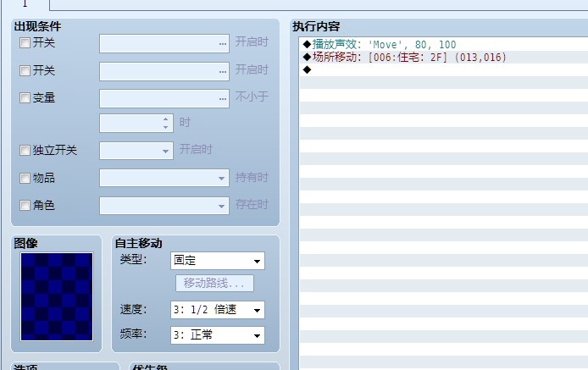Image resolution: width=588 pixels, height=370 pixels.
Task: Check the 独立开关 checkbox
Action: (25, 151)
